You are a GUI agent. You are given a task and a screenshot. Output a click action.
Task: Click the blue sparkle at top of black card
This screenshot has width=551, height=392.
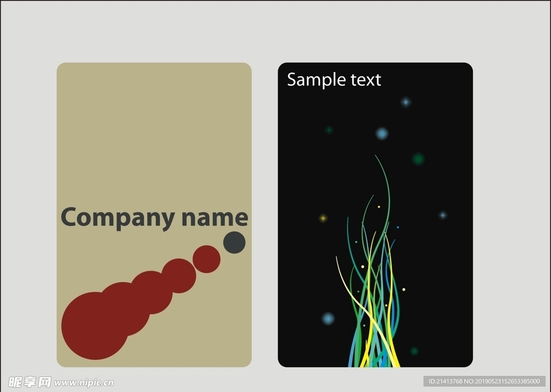(x=406, y=102)
